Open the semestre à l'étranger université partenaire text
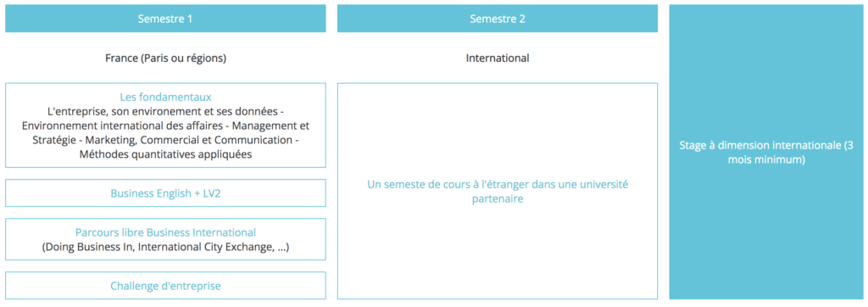This screenshot has width=868, height=307. click(497, 192)
